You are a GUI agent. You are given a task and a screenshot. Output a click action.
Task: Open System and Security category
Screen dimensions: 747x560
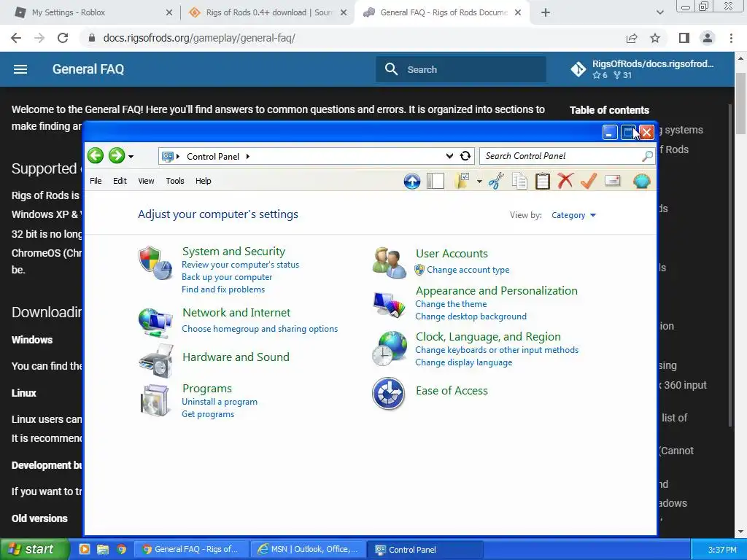tap(233, 252)
